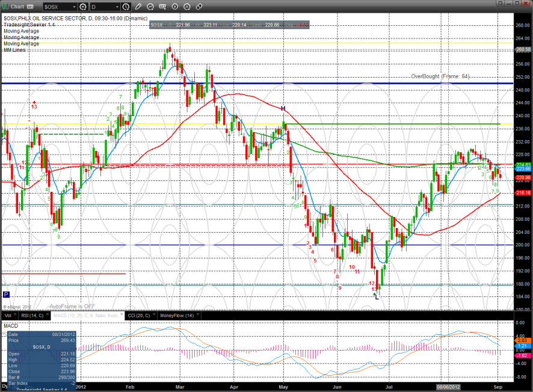Image resolution: width=533 pixels, height=392 pixels.
Task: Open the CCI (20, C) tab
Action: pyautogui.click(x=139, y=315)
